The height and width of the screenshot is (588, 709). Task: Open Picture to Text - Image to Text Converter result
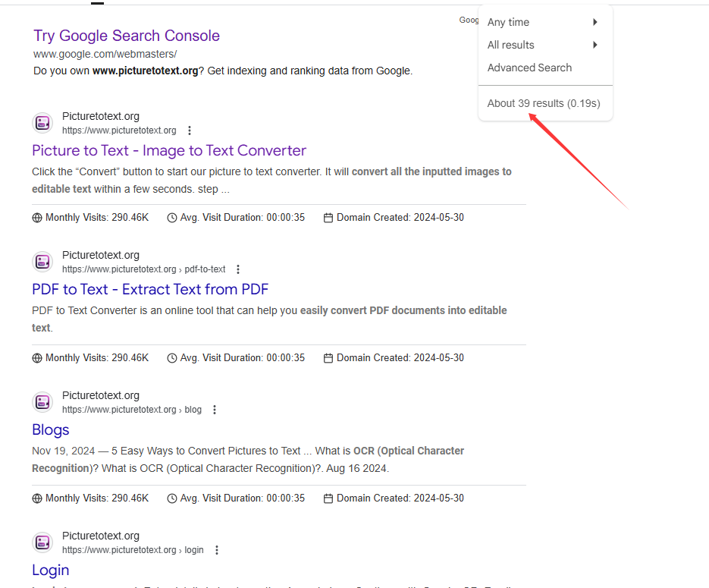(x=169, y=151)
